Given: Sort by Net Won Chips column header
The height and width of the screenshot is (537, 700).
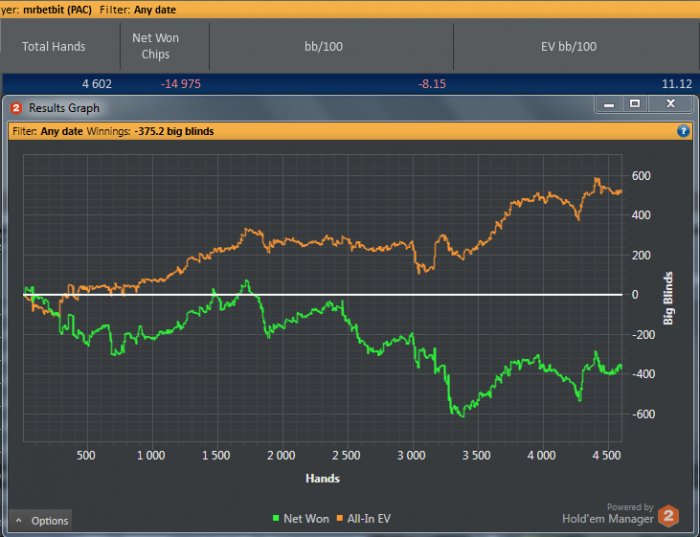Looking at the screenshot, I should (x=156, y=46).
